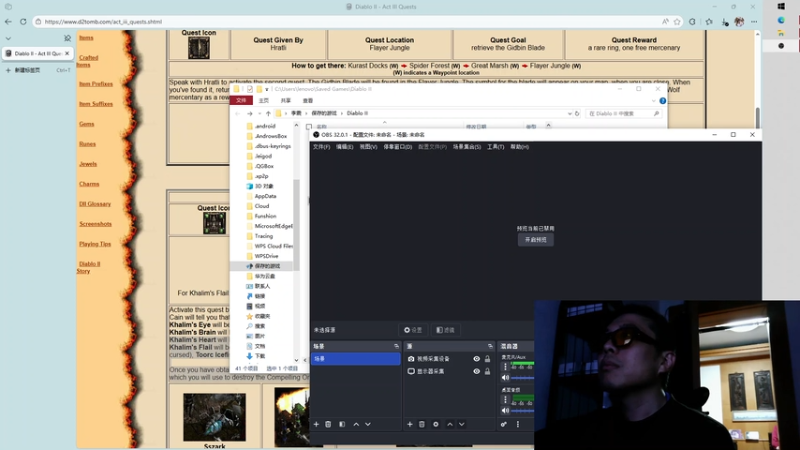Image resolution: width=800 pixels, height=450 pixels.
Task: Open the red 文件 tab in File Explorer
Action: [x=241, y=101]
